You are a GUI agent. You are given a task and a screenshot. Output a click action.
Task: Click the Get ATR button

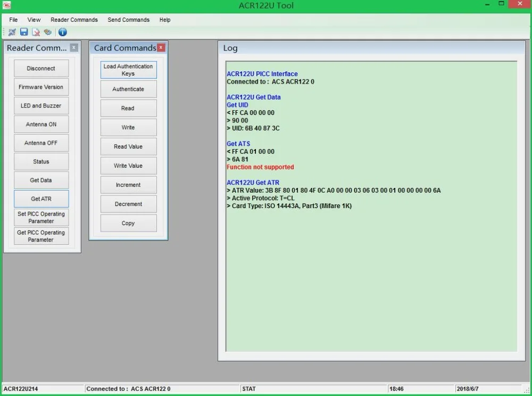41,199
